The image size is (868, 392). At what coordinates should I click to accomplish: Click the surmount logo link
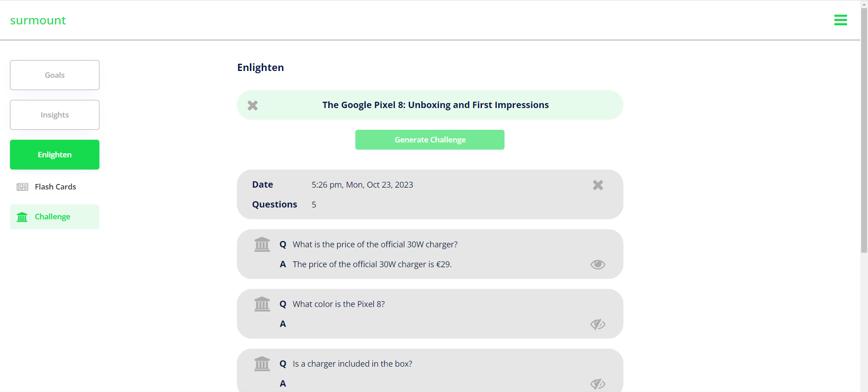(38, 20)
